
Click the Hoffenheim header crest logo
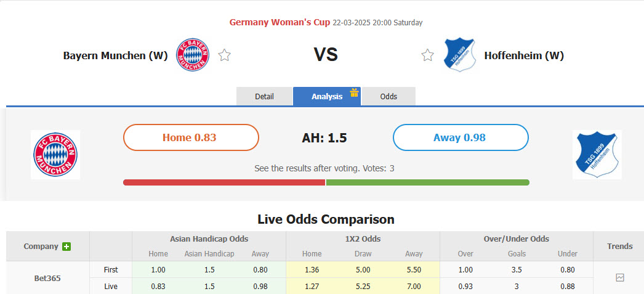click(x=460, y=55)
